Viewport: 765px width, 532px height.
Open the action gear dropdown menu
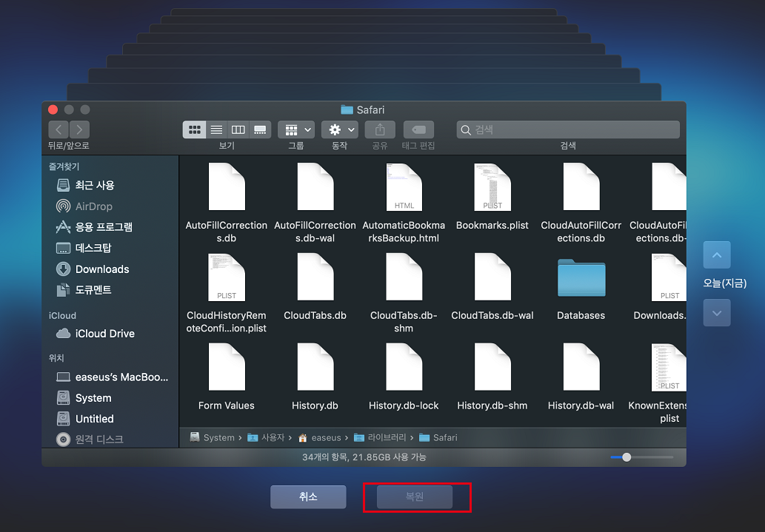click(x=339, y=129)
